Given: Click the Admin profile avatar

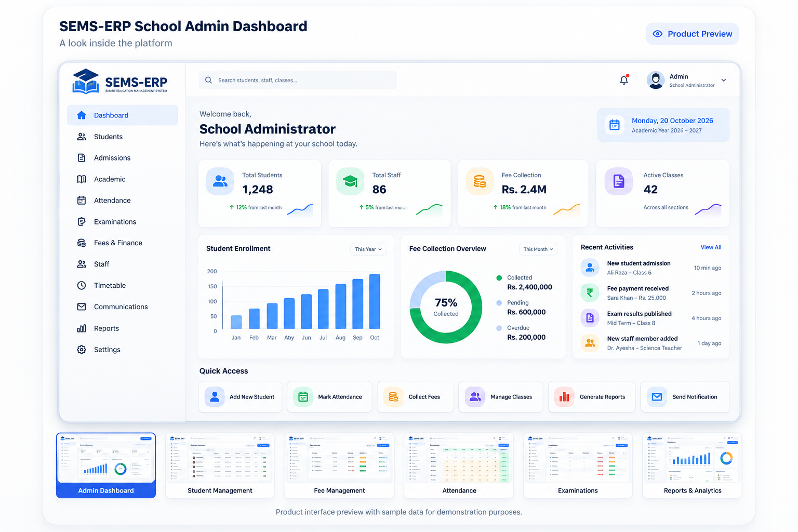Looking at the screenshot, I should [656, 80].
